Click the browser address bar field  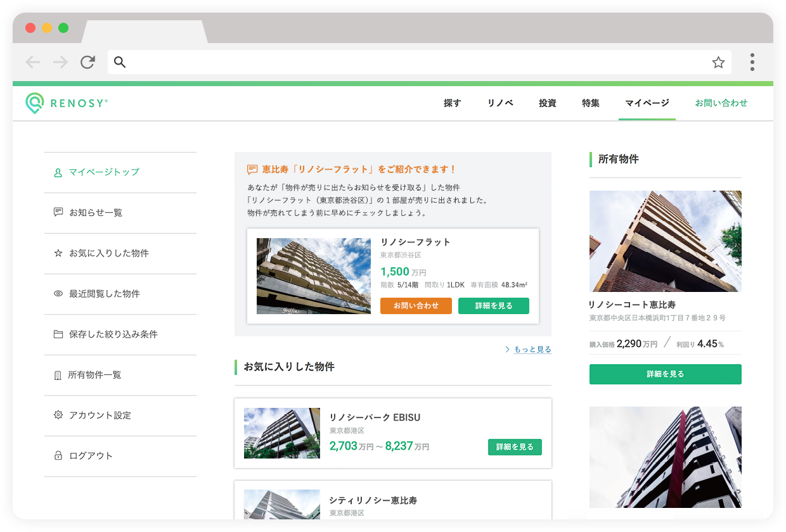[x=419, y=62]
